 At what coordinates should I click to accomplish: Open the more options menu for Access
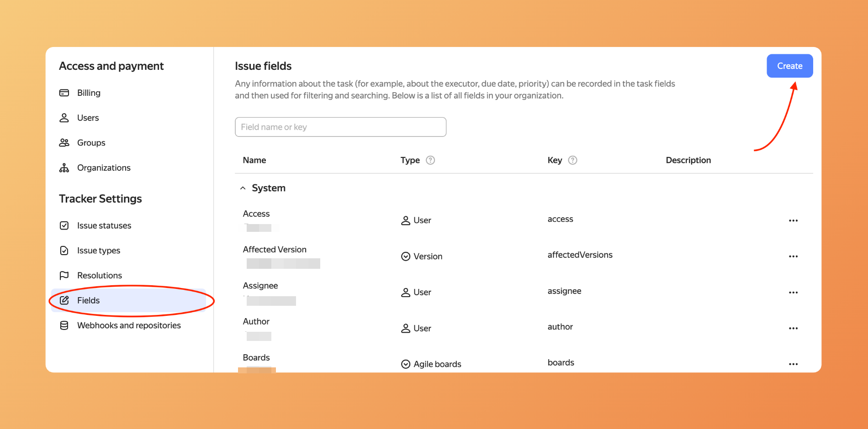coord(793,220)
